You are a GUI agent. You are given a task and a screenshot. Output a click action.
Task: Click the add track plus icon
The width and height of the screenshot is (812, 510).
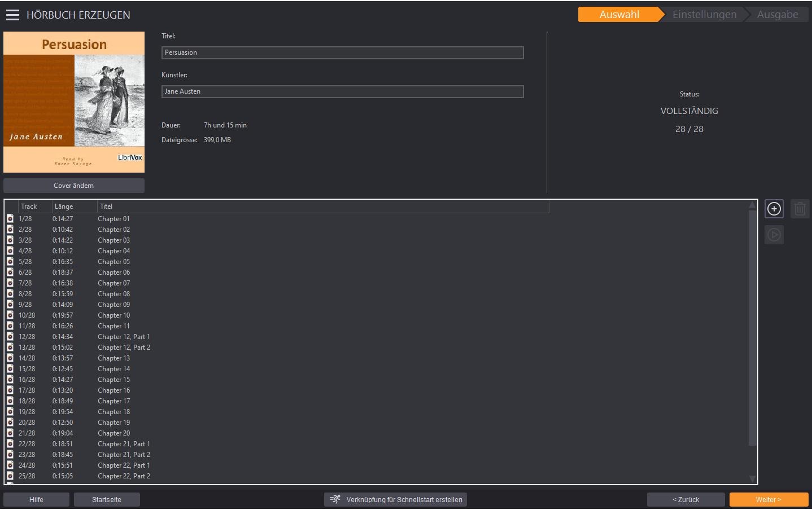click(x=774, y=209)
